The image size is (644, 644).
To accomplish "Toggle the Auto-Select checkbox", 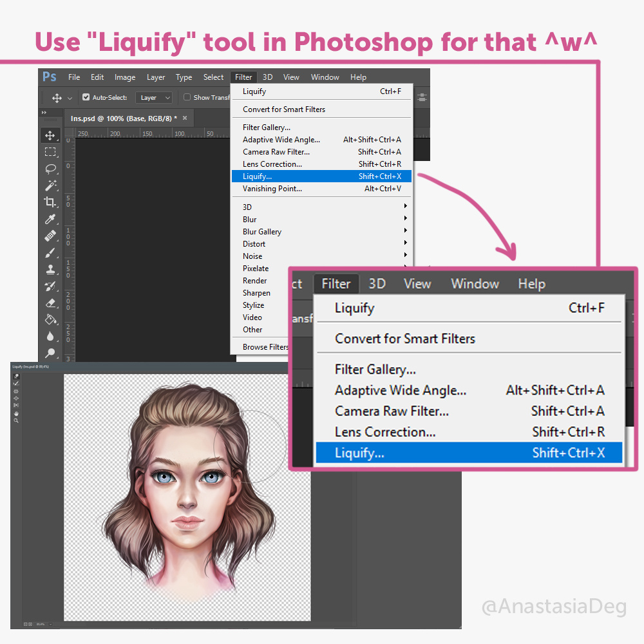I will (86, 97).
